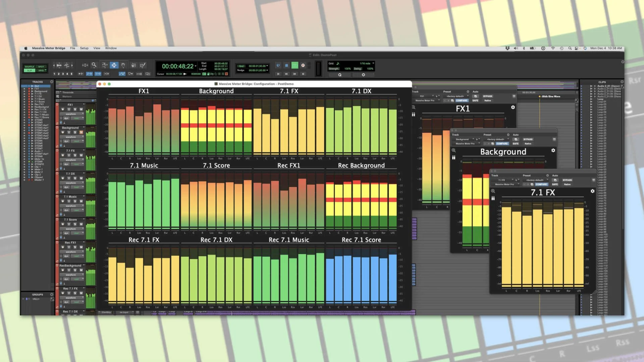The height and width of the screenshot is (362, 644).
Task: Toggle solo on the FX1 track
Action: click(x=75, y=109)
